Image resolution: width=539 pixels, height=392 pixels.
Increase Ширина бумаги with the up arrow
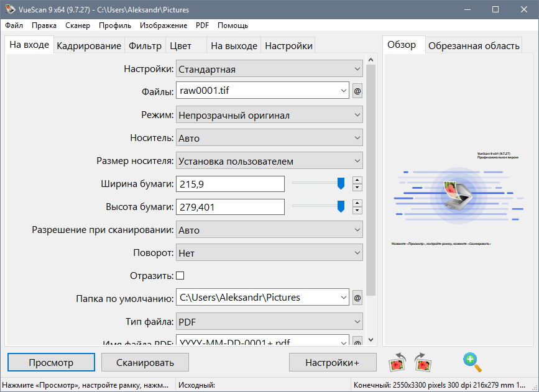[x=357, y=180]
